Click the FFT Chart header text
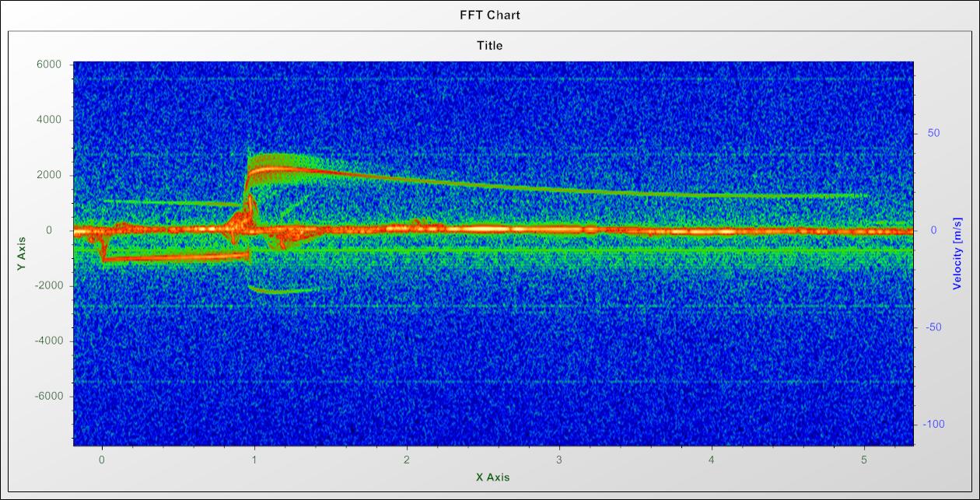This screenshot has width=980, height=500. click(489, 15)
